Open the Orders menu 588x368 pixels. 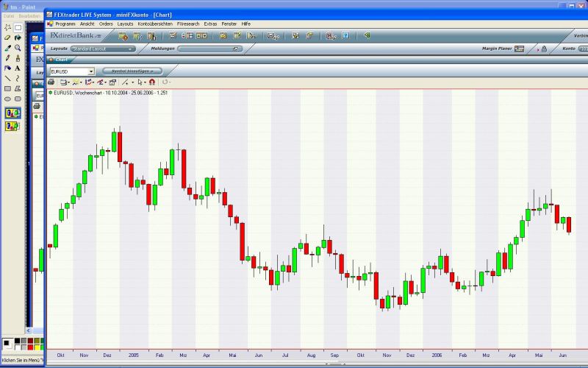tap(106, 24)
